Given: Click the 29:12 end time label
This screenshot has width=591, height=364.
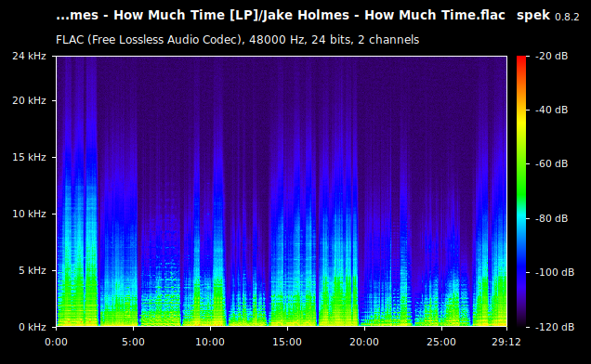Looking at the screenshot, I should pyautogui.click(x=506, y=342).
